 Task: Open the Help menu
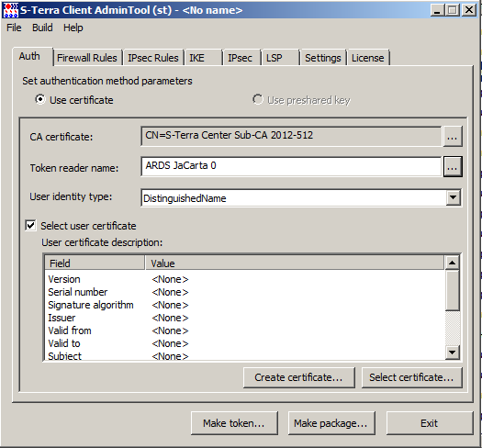73,28
